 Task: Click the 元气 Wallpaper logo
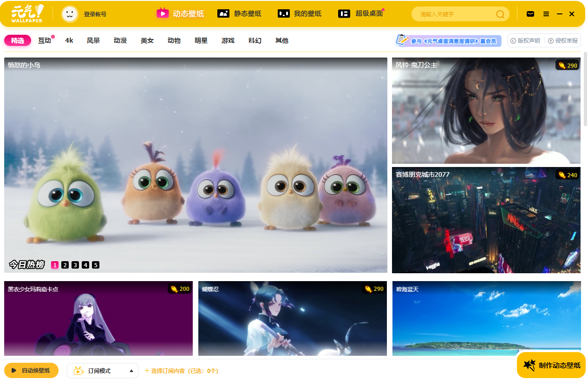(27, 14)
